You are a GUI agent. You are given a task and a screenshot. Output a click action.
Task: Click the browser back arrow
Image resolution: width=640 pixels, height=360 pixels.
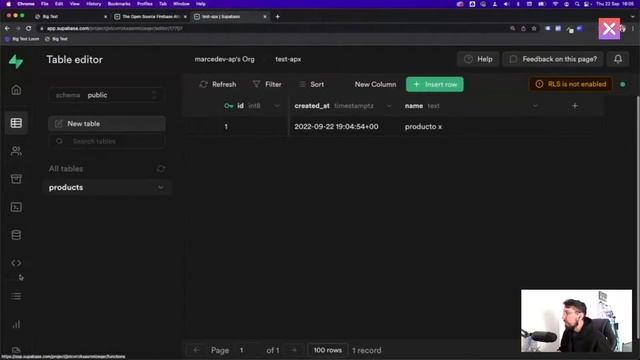click(x=7, y=28)
